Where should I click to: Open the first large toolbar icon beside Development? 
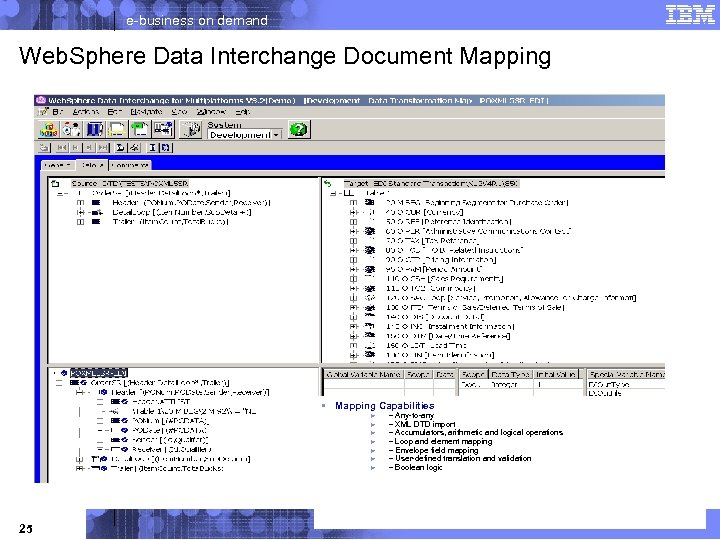click(48, 129)
